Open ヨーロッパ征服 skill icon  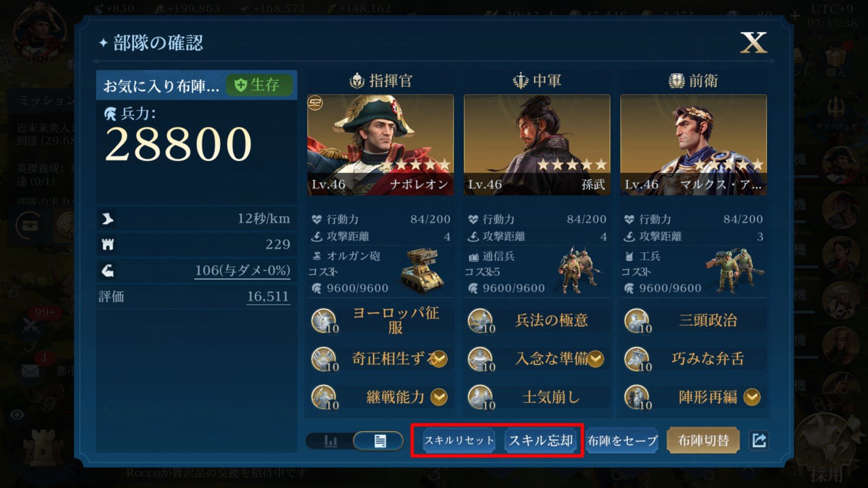pos(324,320)
